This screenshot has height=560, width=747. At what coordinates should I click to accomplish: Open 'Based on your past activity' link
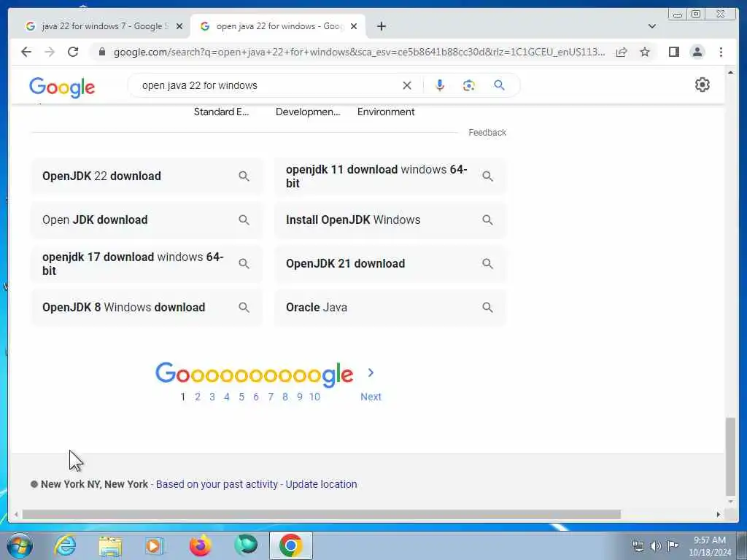[217, 484]
